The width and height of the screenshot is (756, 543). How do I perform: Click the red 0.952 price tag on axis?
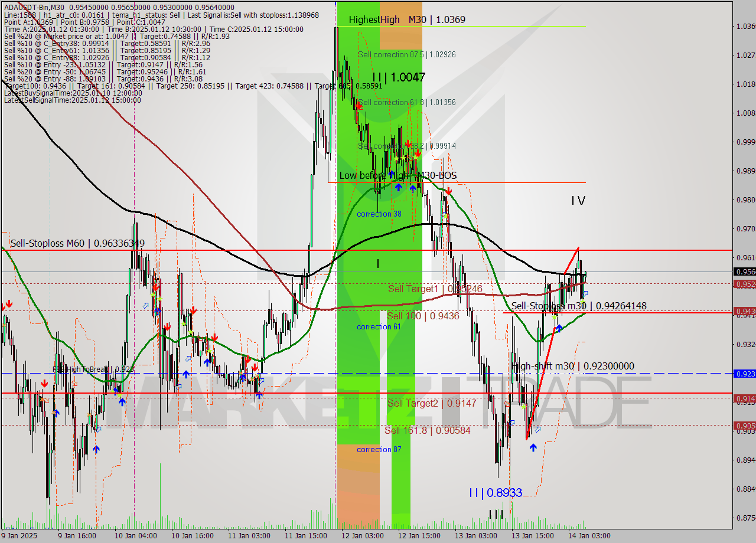pos(744,284)
